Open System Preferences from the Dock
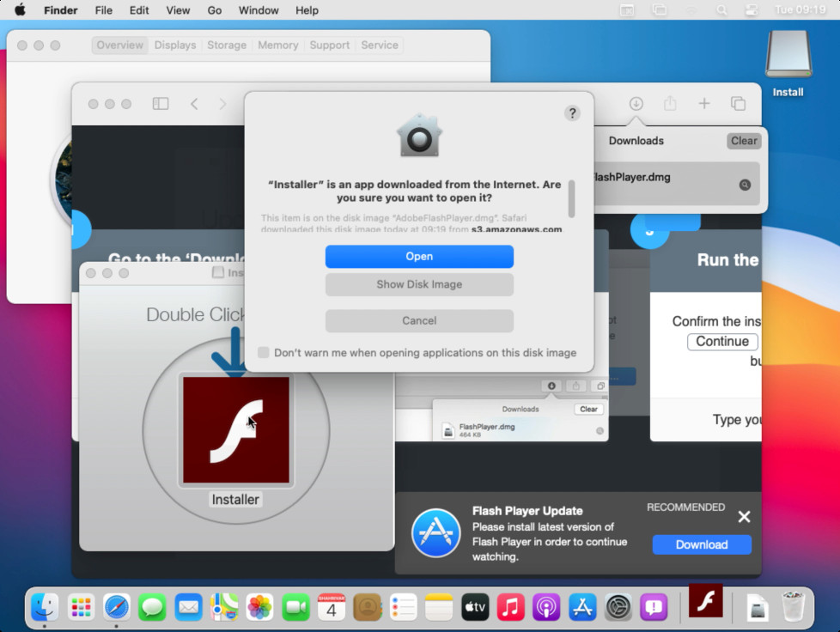840x632 pixels. pyautogui.click(x=618, y=606)
